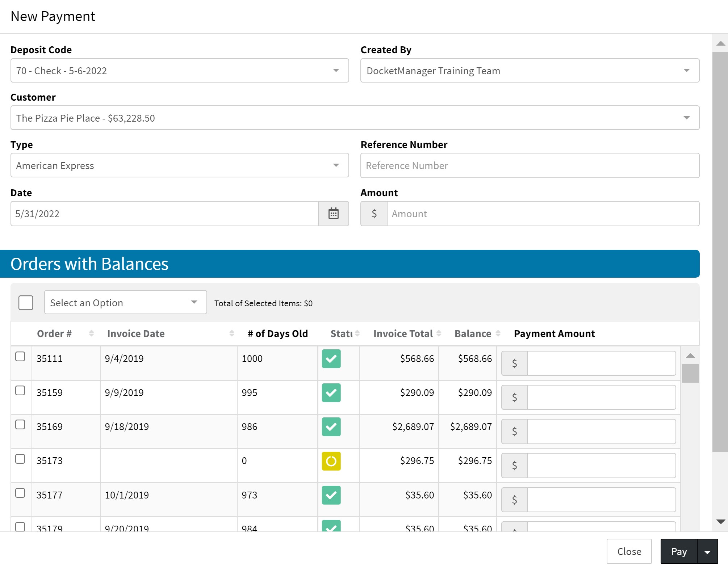Image resolution: width=728 pixels, height=568 pixels.
Task: Click green status icon for order 35169
Action: click(x=331, y=427)
